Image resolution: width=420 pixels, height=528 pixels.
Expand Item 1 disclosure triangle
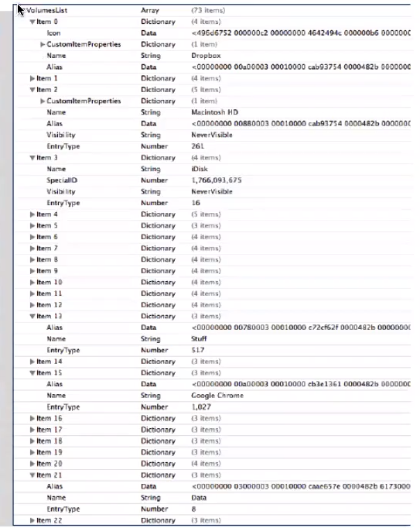pyautogui.click(x=32, y=78)
